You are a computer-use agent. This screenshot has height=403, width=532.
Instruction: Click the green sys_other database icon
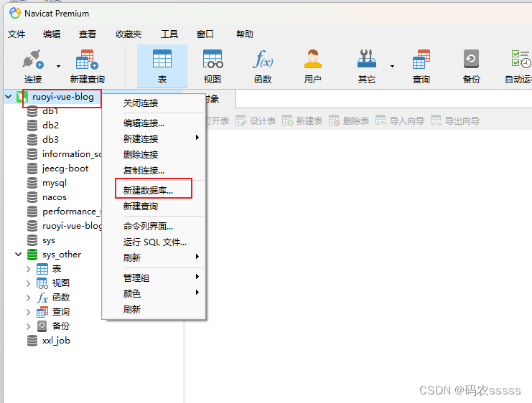pyautogui.click(x=32, y=255)
